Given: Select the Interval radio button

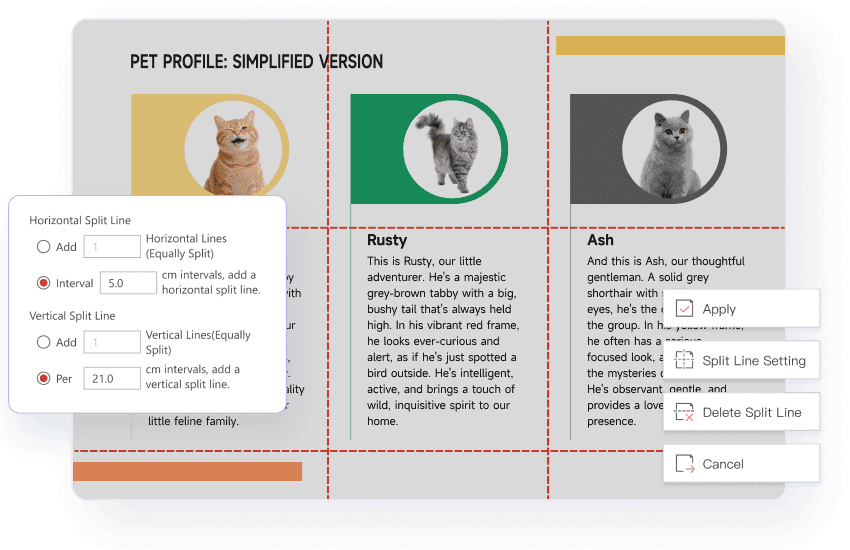Looking at the screenshot, I should click(43, 283).
